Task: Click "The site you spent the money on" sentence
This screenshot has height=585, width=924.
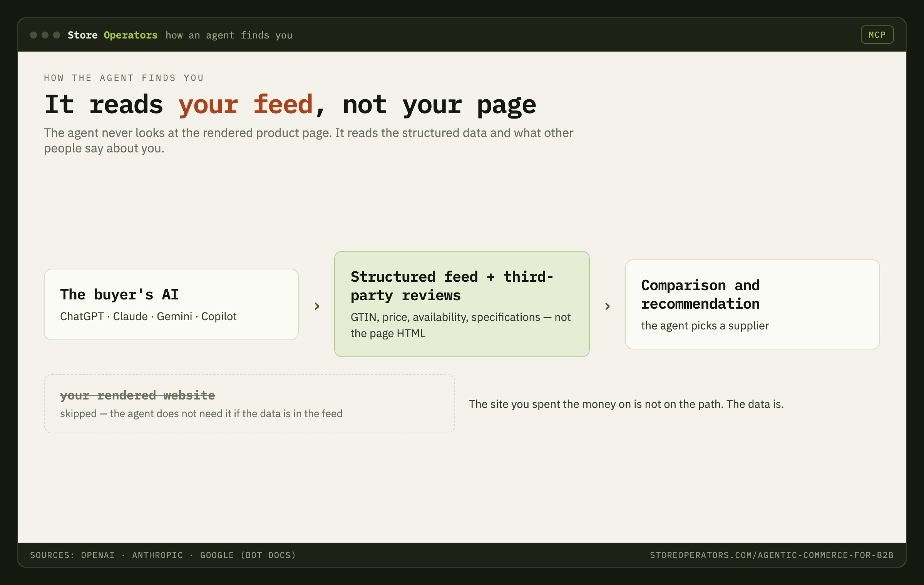Action: click(x=626, y=404)
